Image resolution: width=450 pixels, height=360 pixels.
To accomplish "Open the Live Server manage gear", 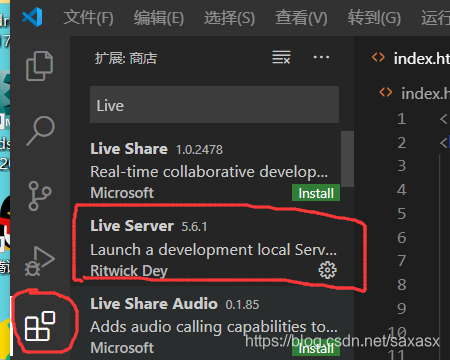I will pyautogui.click(x=328, y=270).
